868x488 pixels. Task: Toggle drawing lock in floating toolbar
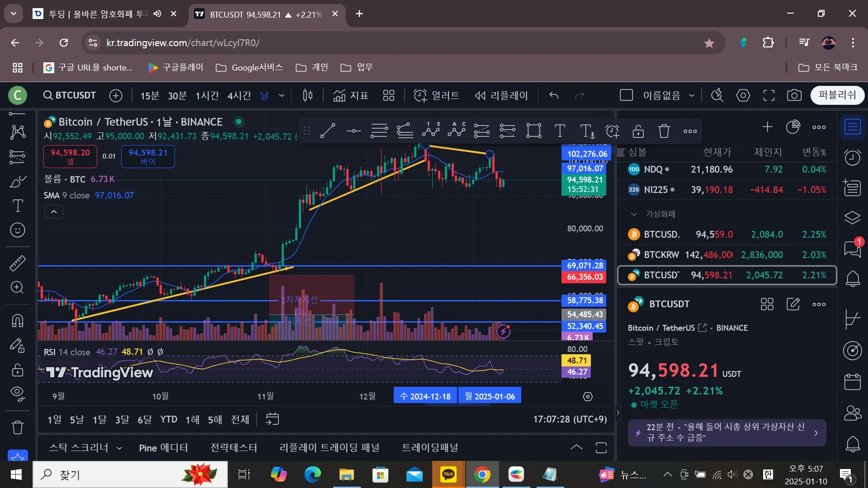pyautogui.click(x=638, y=131)
